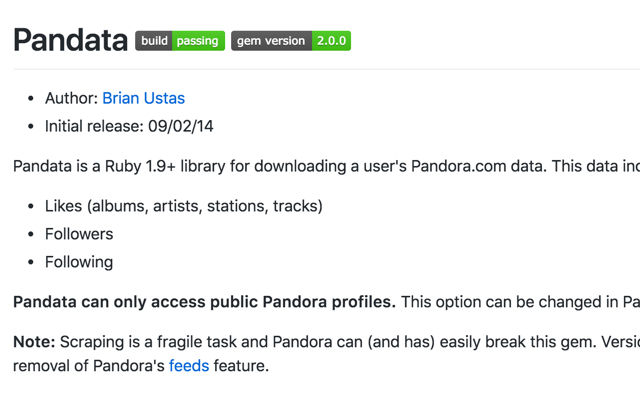The image size is (640, 400).
Task: Click bold public Pandora profiles sentence
Action: [204, 302]
